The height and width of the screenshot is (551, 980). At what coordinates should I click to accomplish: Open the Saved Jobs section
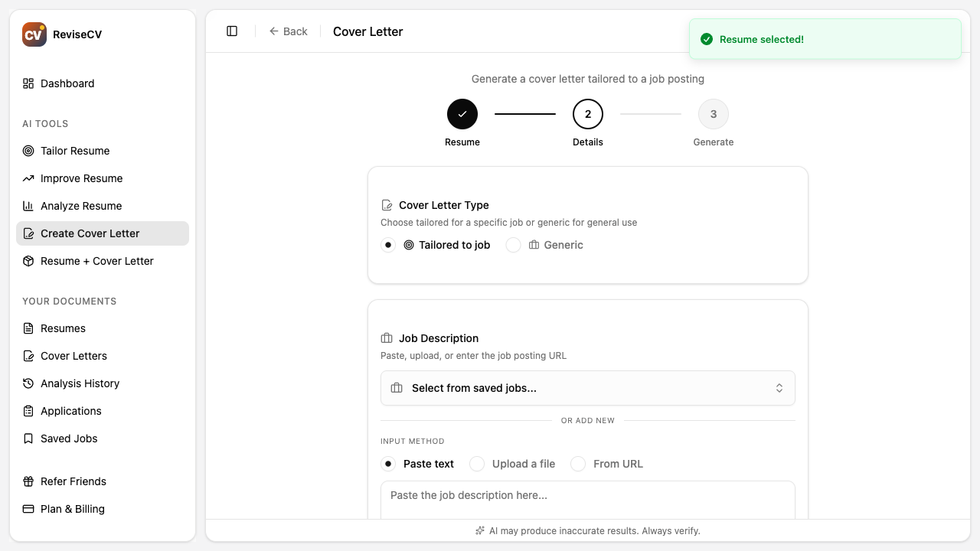(x=68, y=439)
